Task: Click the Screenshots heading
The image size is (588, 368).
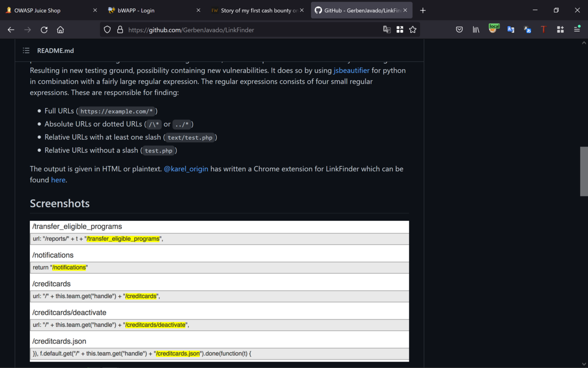Action: 60,203
